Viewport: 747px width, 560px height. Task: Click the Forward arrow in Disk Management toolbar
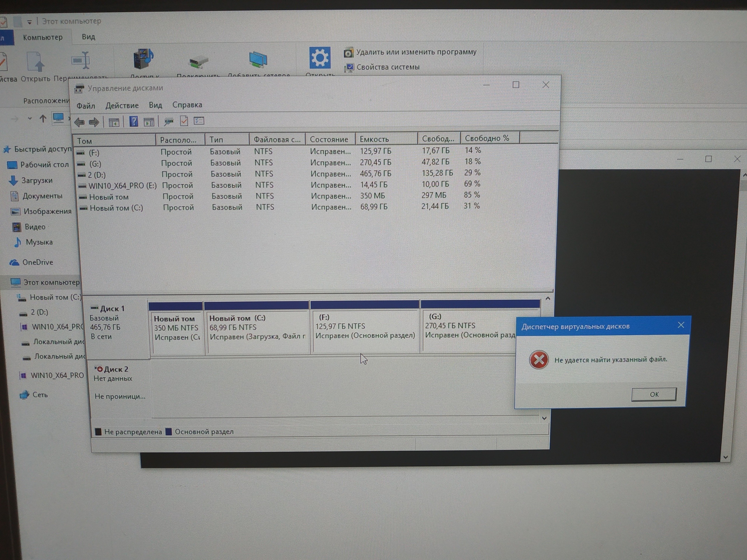pos(94,122)
